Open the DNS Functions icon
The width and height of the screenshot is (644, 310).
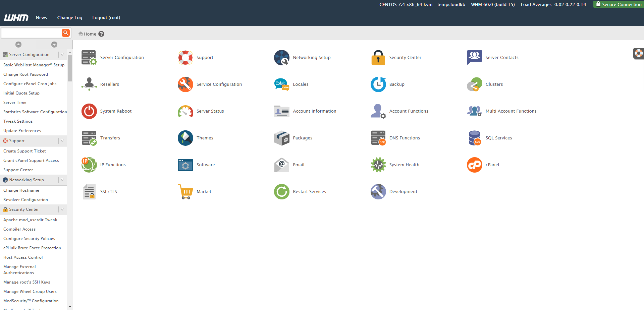[x=378, y=138]
